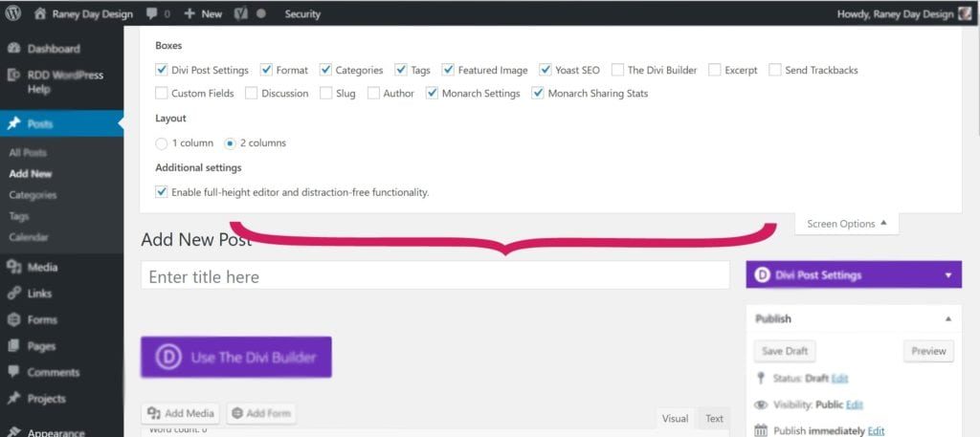The image size is (980, 437).
Task: Click the Forms sidebar icon
Action: [x=14, y=319]
